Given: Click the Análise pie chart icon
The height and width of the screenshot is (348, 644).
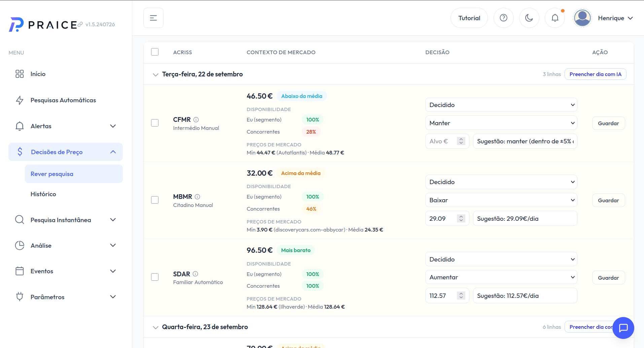Looking at the screenshot, I should coord(20,246).
